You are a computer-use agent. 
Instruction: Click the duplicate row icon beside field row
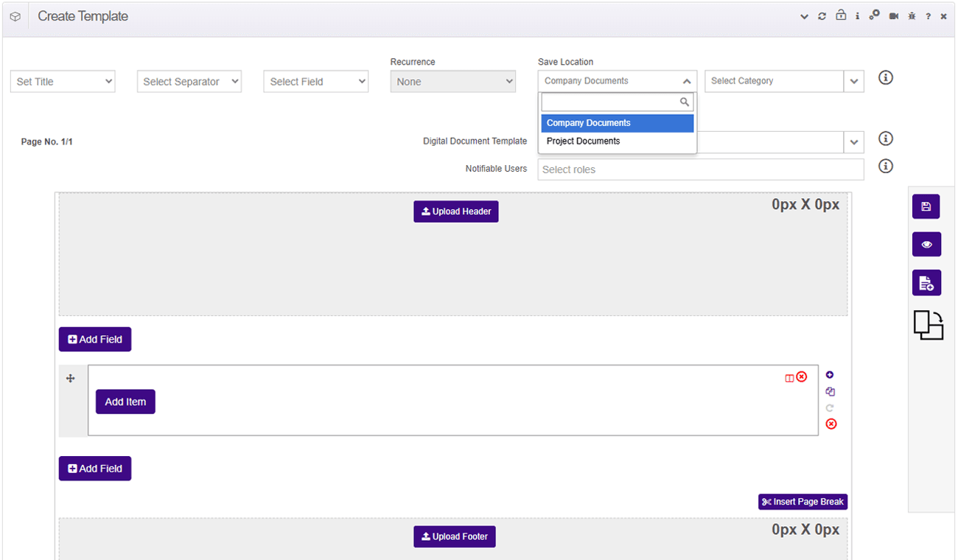pyautogui.click(x=831, y=392)
